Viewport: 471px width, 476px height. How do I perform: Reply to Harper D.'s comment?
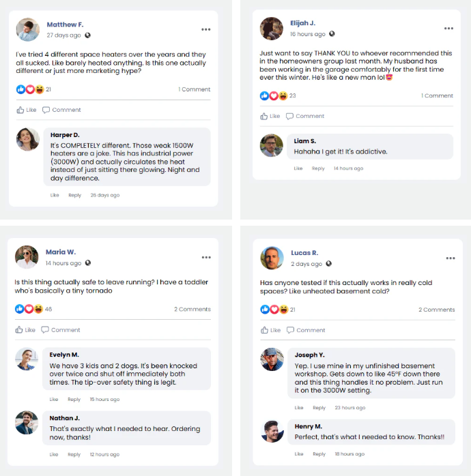(x=74, y=195)
